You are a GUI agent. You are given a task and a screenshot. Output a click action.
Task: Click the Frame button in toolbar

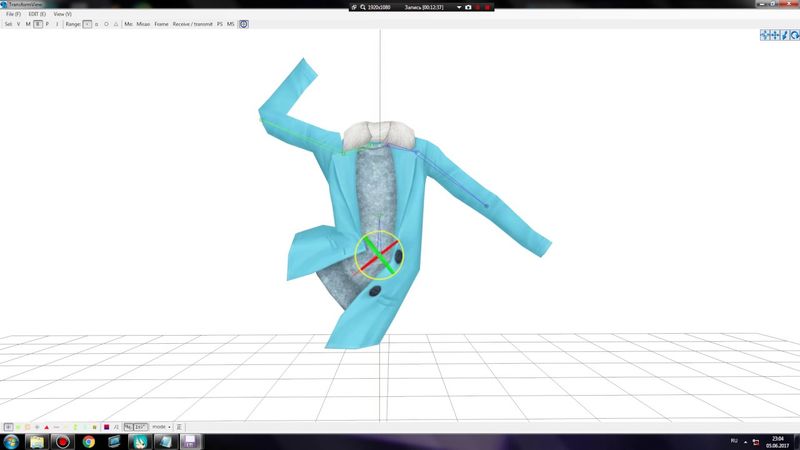161,23
